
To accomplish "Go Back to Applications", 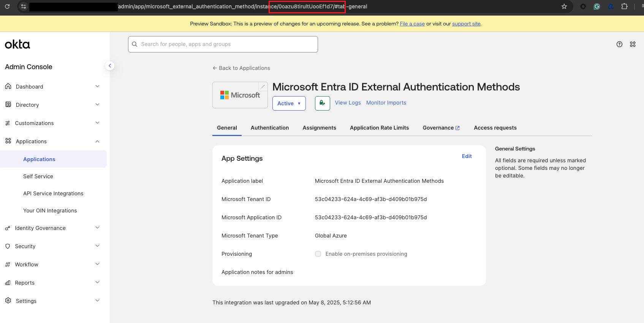I will tap(241, 68).
